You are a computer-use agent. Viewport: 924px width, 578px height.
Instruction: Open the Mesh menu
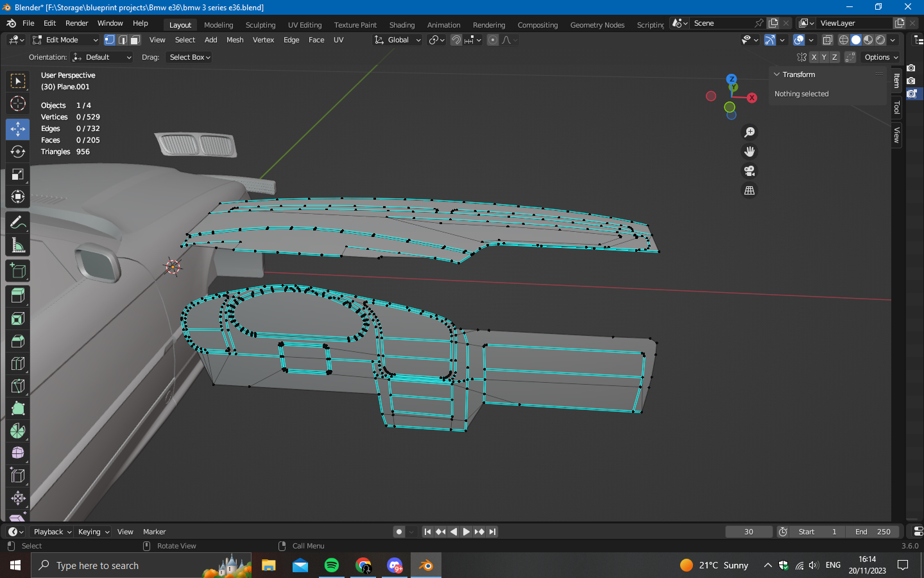[x=235, y=40]
